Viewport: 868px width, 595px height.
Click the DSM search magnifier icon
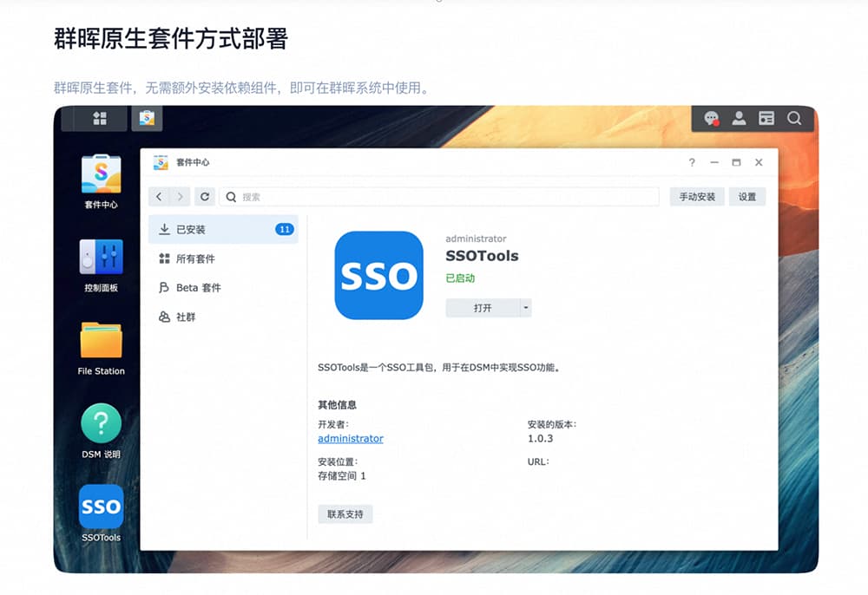(x=794, y=118)
